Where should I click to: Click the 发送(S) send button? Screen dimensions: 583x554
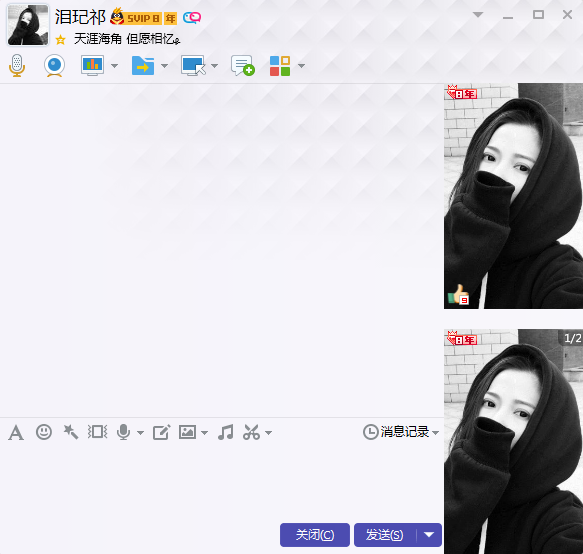[385, 535]
